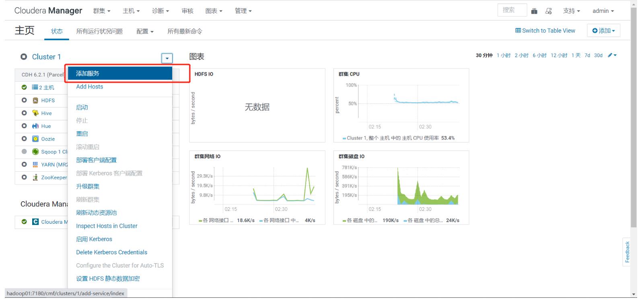Select 添加服务 from the cluster menu
The height and width of the screenshot is (299, 644).
120,73
